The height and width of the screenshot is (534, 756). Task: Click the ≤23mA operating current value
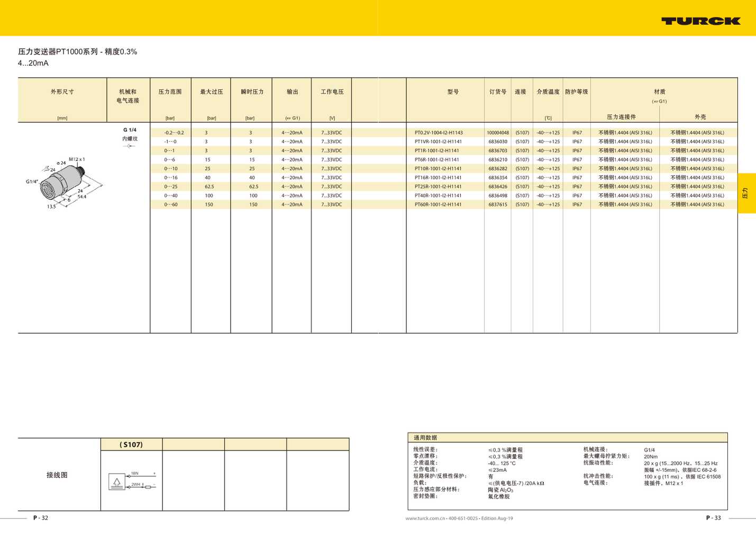click(x=497, y=470)
